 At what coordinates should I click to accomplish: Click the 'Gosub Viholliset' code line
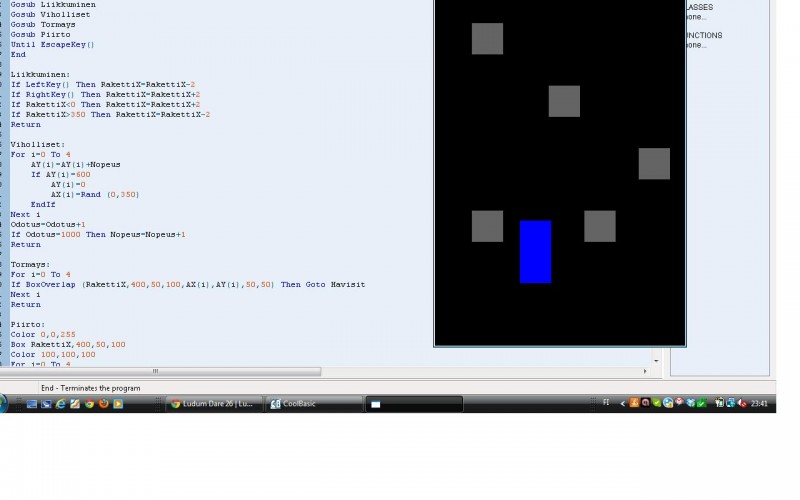51,14
